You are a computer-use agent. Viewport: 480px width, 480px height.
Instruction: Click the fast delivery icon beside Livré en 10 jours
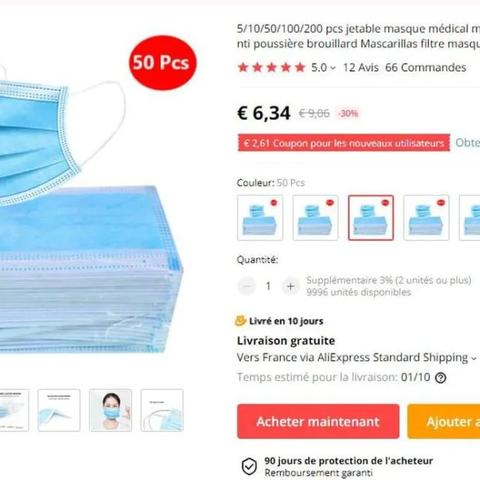pos(240,321)
